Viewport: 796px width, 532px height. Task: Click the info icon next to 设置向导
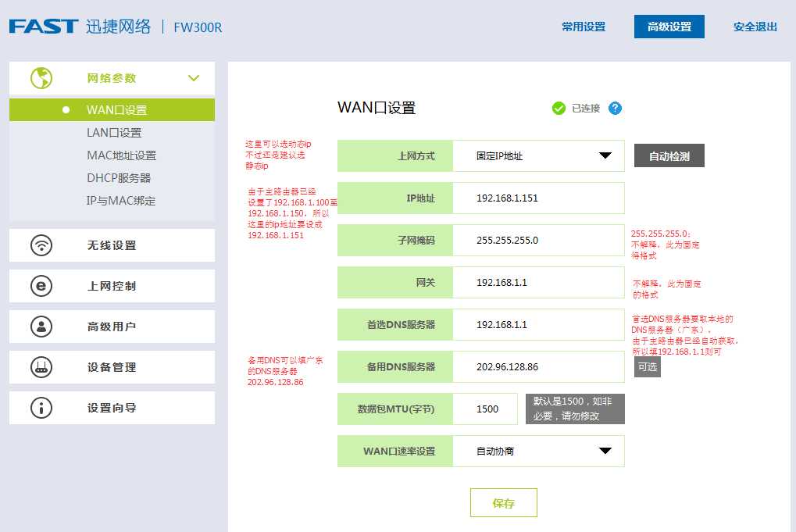pyautogui.click(x=41, y=407)
